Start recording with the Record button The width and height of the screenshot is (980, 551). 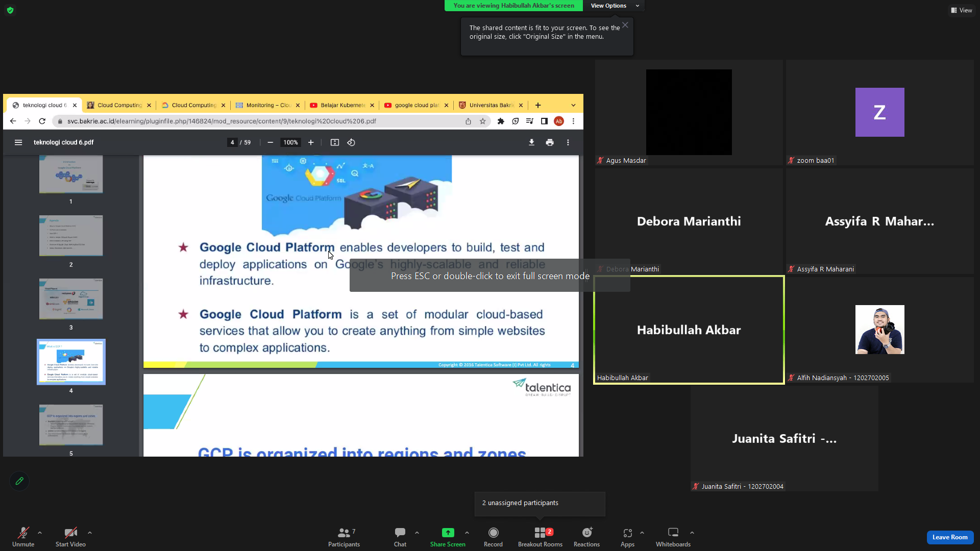[x=493, y=537]
